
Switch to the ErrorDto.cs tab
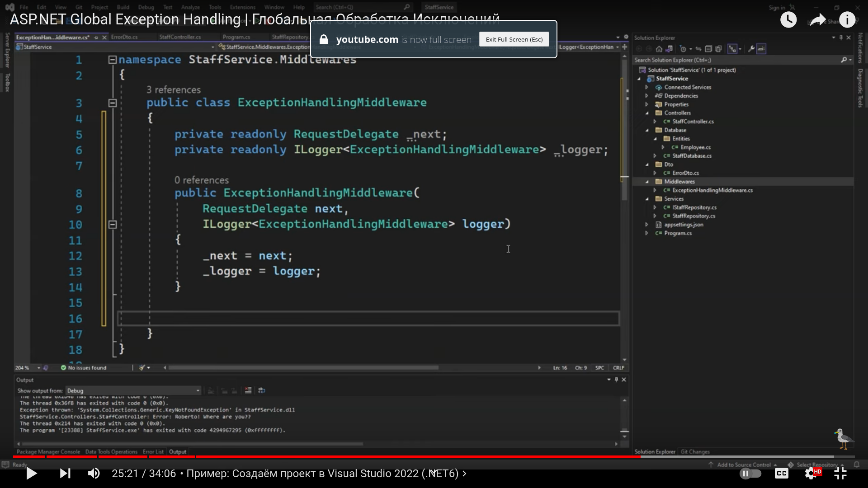click(x=124, y=37)
